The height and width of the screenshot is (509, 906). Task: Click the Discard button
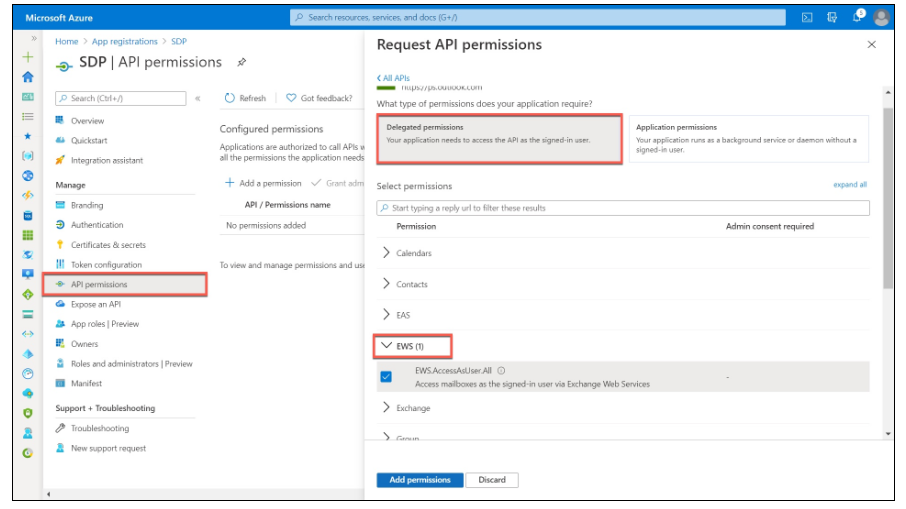pos(492,480)
